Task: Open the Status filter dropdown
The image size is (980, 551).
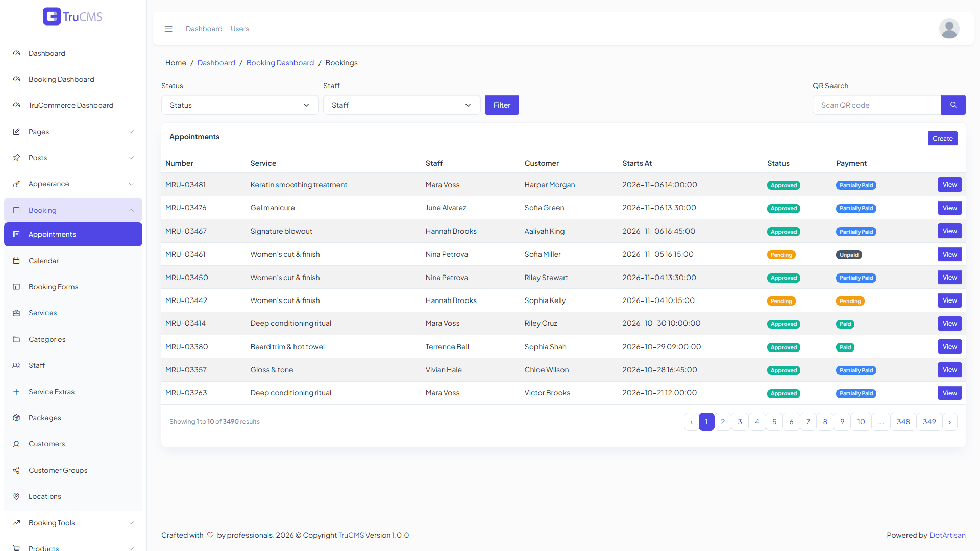Action: pos(240,105)
